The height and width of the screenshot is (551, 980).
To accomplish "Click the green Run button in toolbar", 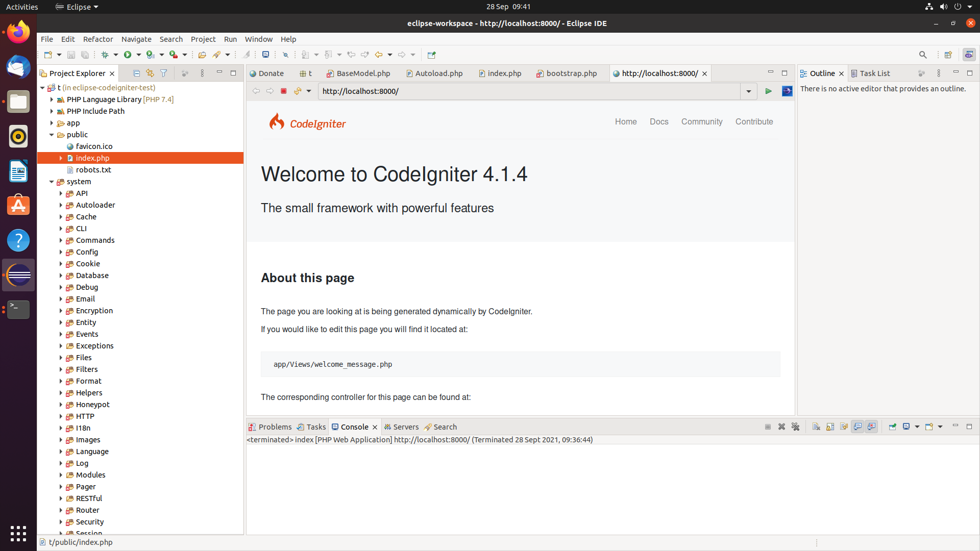I will pos(128,55).
